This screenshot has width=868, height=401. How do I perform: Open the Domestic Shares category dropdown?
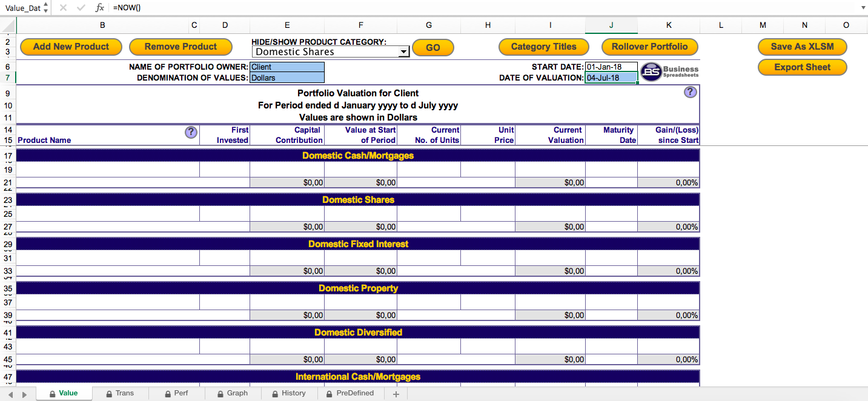[x=403, y=51]
